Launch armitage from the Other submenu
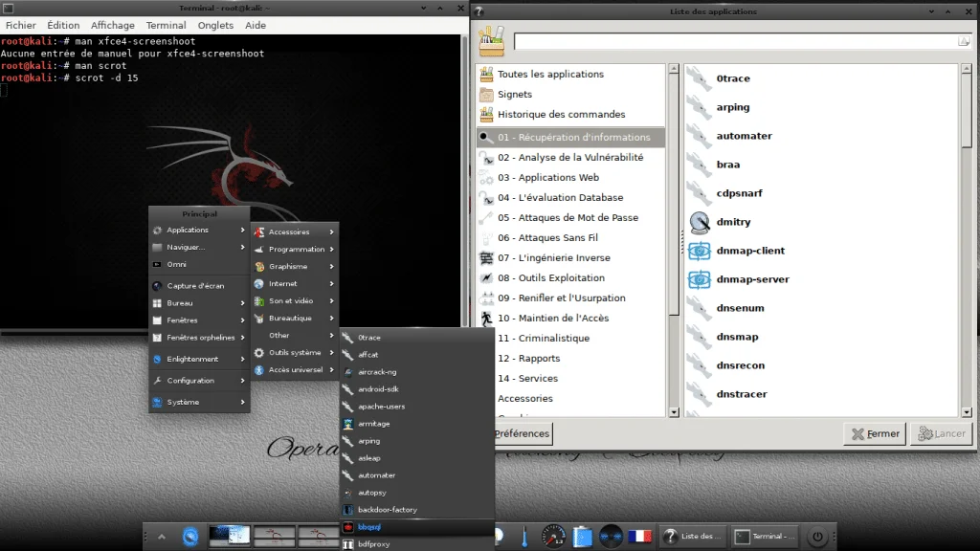 tap(417, 424)
